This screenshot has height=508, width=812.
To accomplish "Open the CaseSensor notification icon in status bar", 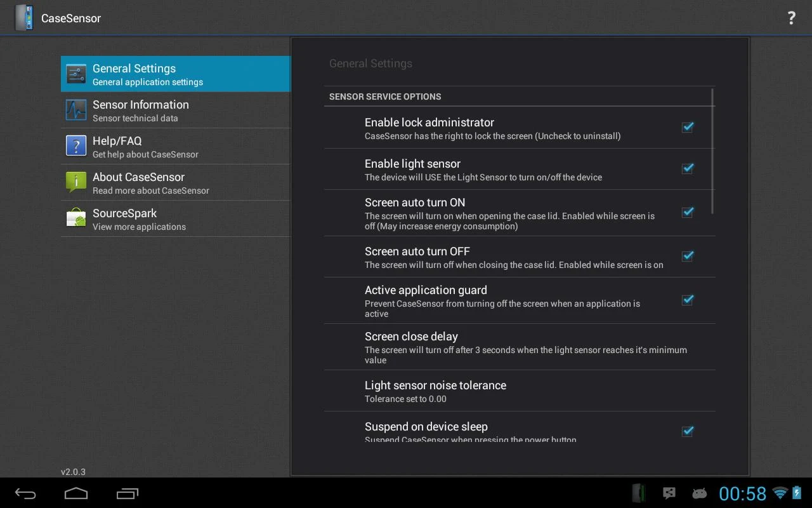I will (639, 493).
